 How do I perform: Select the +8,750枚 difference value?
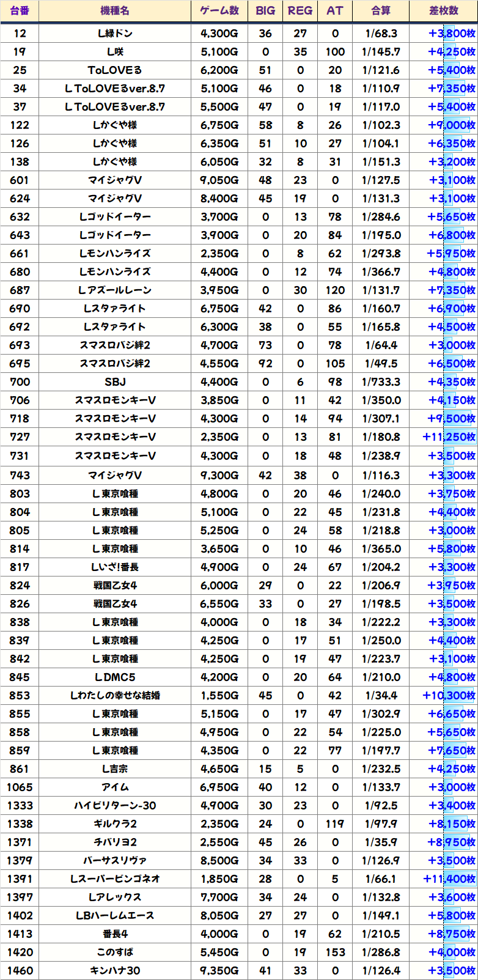tap(452, 934)
